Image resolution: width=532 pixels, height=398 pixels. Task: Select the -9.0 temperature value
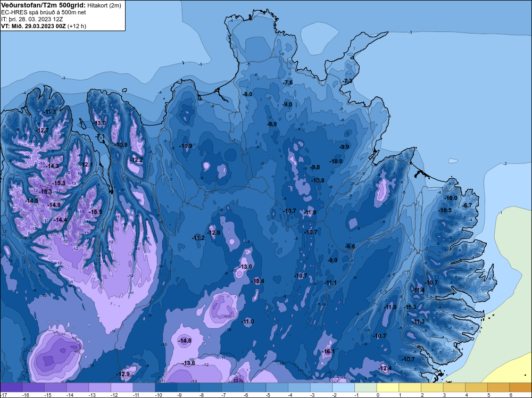click(x=287, y=104)
